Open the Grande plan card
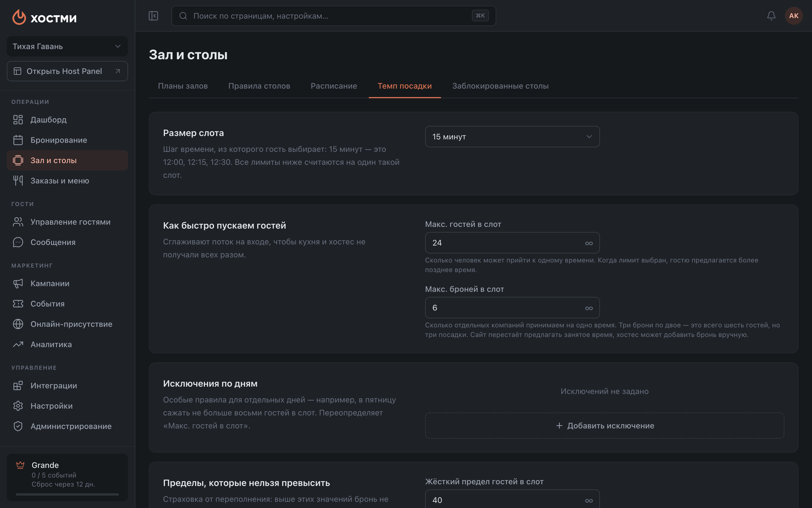The height and width of the screenshot is (508, 812). [67, 478]
